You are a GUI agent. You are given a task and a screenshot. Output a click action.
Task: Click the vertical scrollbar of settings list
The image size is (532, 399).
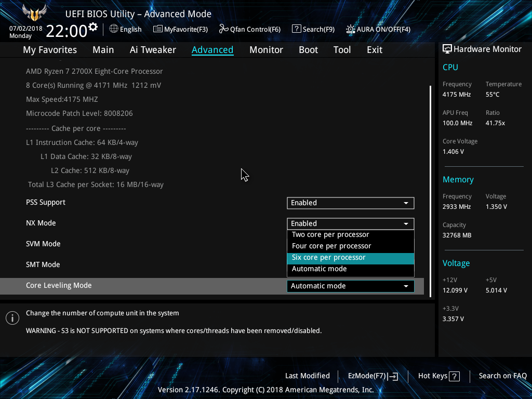pyautogui.click(x=430, y=191)
